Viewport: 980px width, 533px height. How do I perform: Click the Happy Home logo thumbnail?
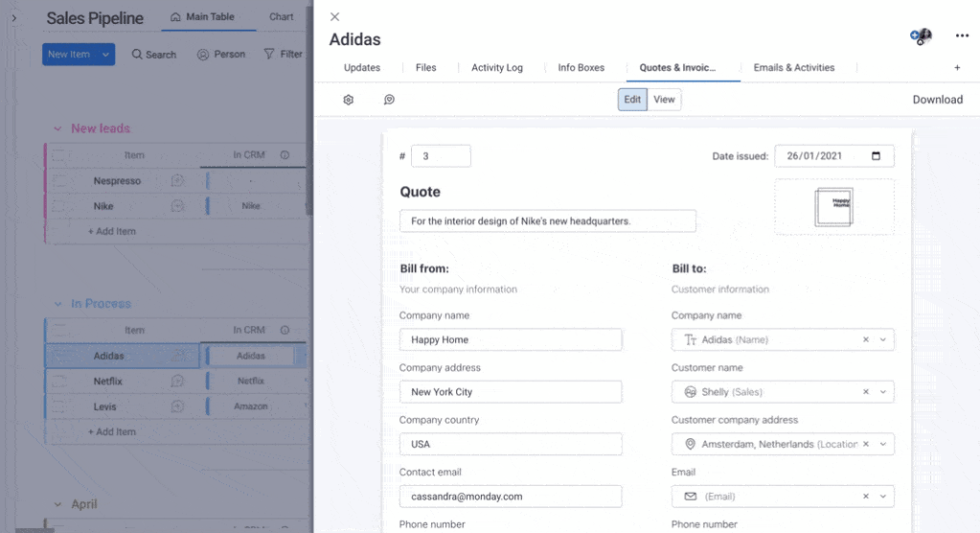833,207
